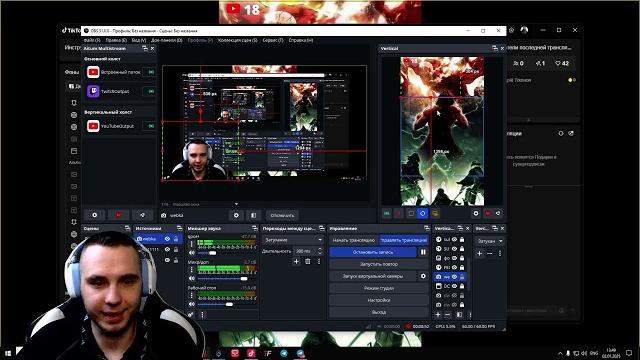640x360 pixels.
Task: Remove vertical transition with minus
Action: 489,253
